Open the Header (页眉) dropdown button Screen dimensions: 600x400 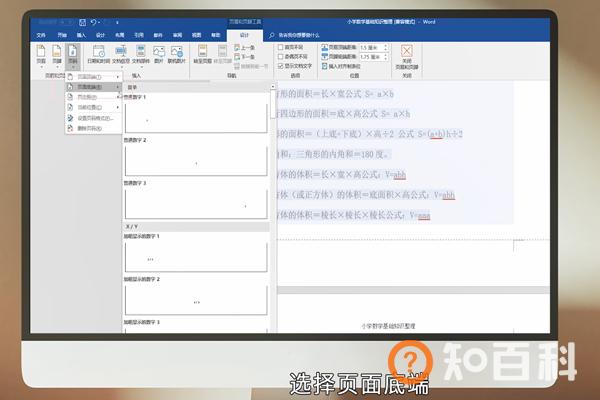pos(41,55)
